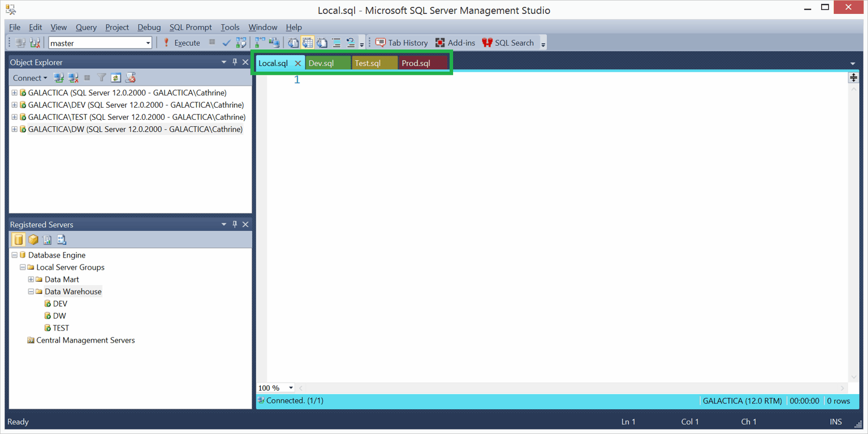Set results to file output icon
Viewport: 868px width, 434px height.
pyautogui.click(x=322, y=43)
